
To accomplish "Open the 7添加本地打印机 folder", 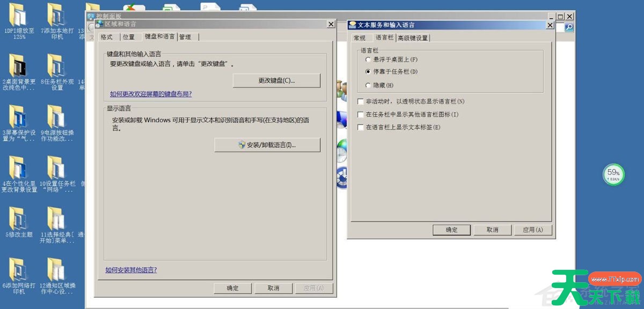I will 56,21.
